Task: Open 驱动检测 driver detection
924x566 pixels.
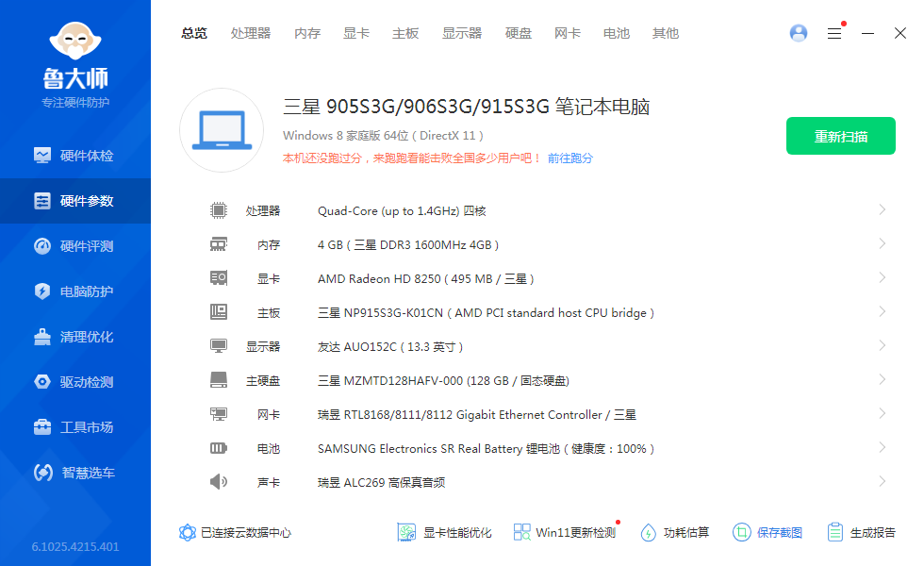Action: 74,382
